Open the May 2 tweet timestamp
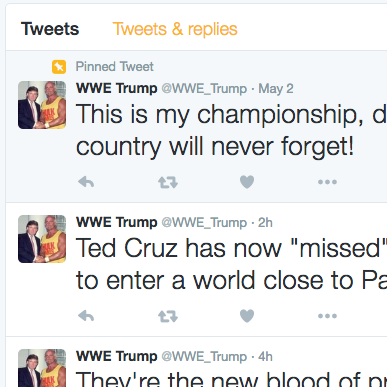387x387 pixels. pos(276,89)
